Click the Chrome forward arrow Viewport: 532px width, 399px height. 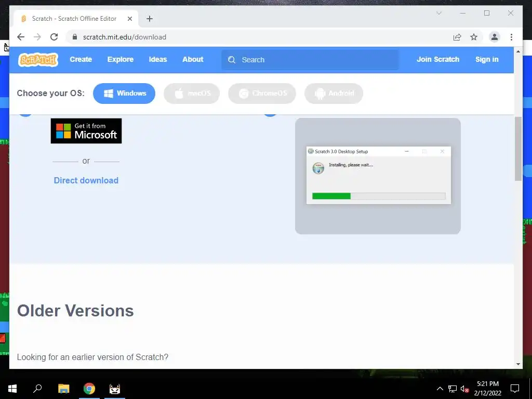click(x=37, y=37)
